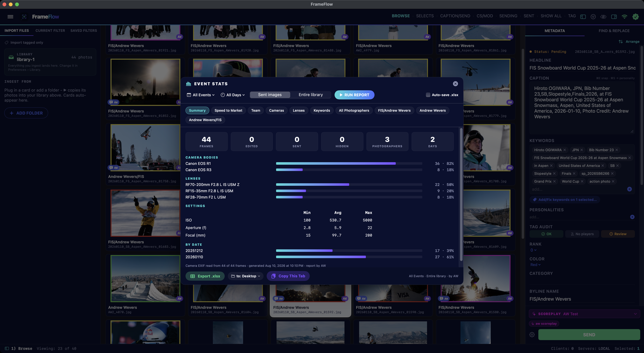Click the Arrange sort arrows icon
This screenshot has height=353, width=644.
(620, 42)
